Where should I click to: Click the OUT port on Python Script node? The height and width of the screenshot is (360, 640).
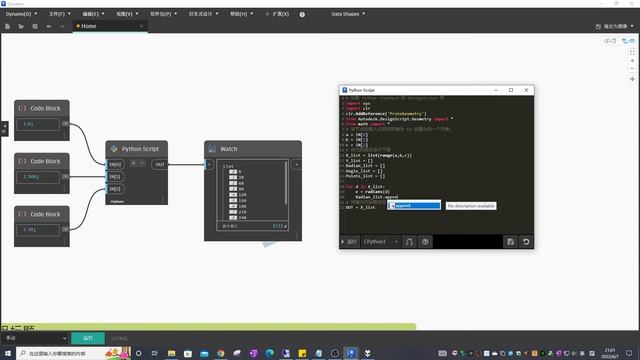click(160, 164)
